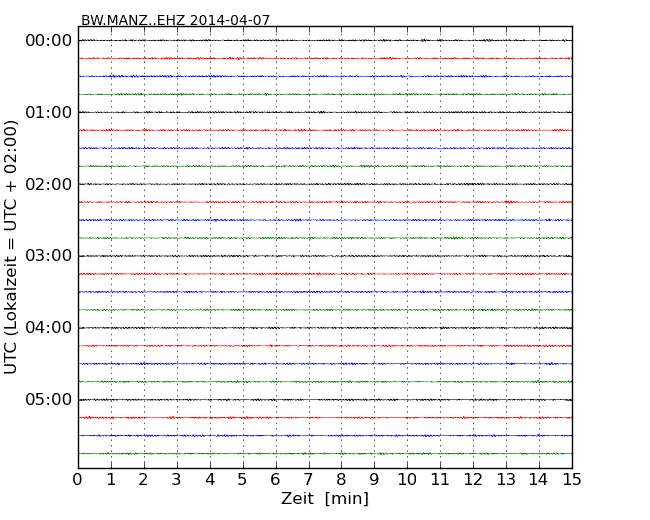Click the 03:00 time label
Image resolution: width=650 pixels, height=520 pixels.
tap(49, 256)
